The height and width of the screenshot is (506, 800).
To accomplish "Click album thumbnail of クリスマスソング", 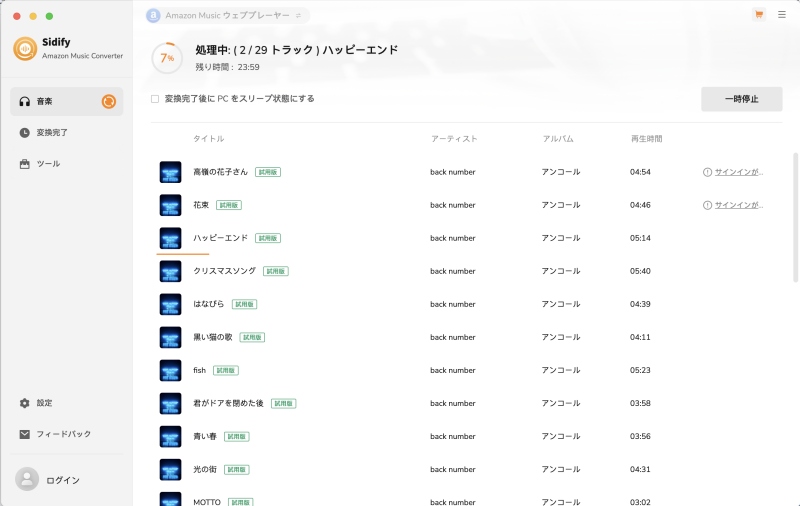I will (x=170, y=271).
